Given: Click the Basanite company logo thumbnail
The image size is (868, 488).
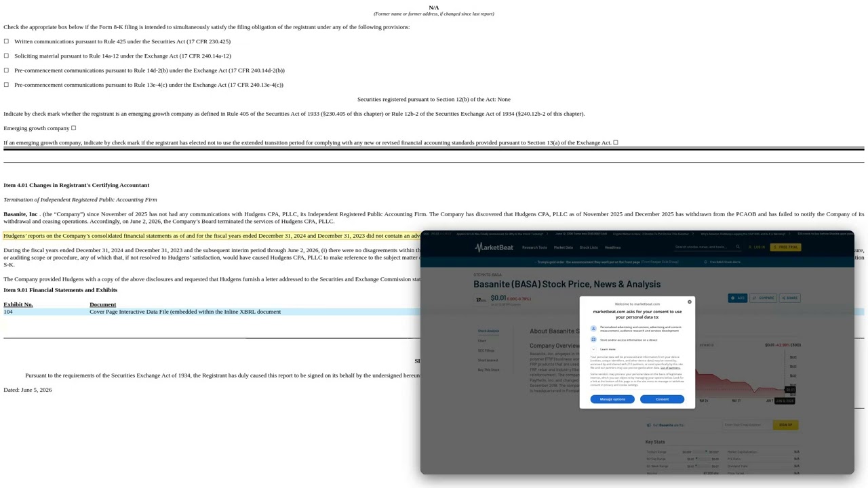Looking at the screenshot, I should click(481, 299).
